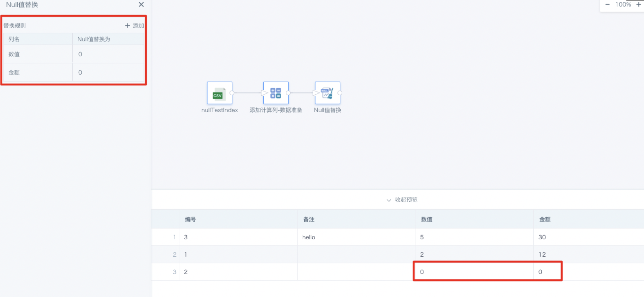The image size is (644, 297).
Task: Select the 30 cell in 金额 column
Action: pos(589,237)
